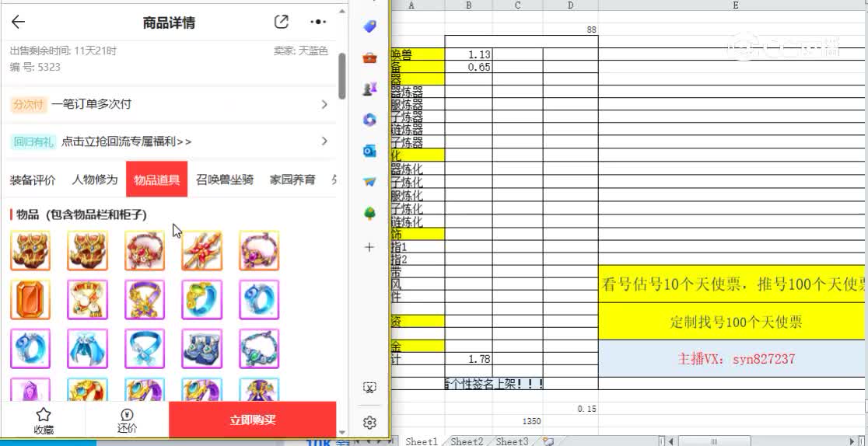Select the green gem silver necklace item
This screenshot has height=446, width=868.
coord(259,349)
